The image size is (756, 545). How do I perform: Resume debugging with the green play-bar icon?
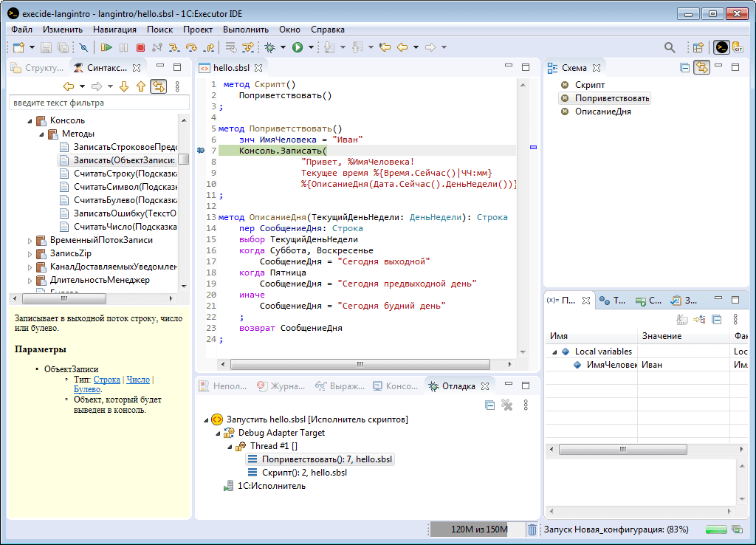point(106,47)
